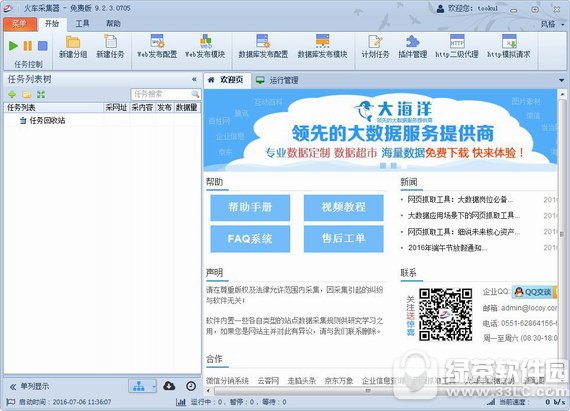Screen dimensions: 570x411
Task: Create a new task via 新建任务
Action: coord(110,47)
